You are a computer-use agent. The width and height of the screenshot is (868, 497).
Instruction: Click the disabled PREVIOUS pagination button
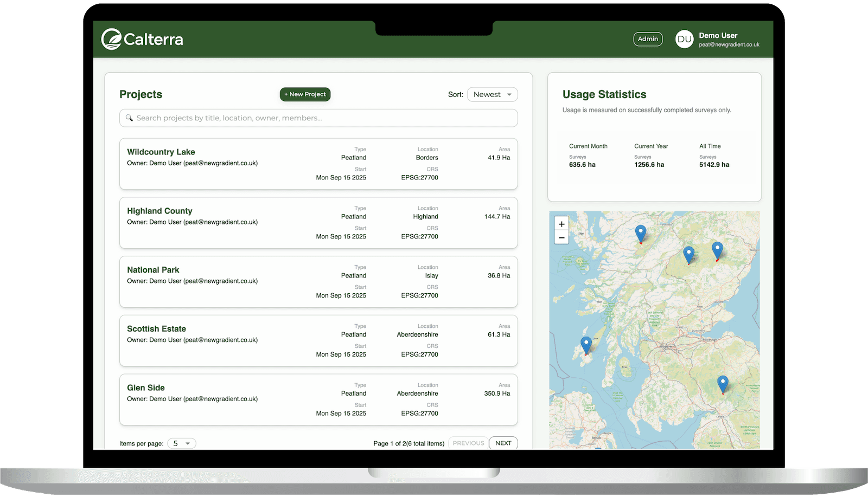468,443
